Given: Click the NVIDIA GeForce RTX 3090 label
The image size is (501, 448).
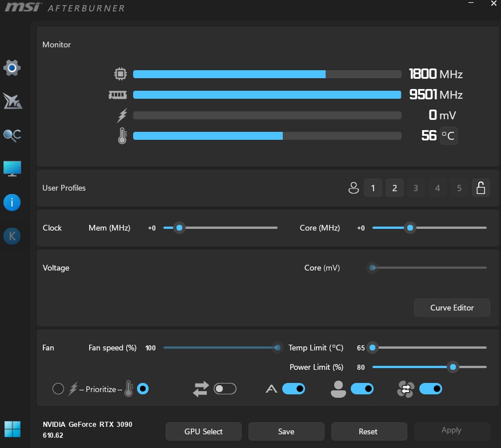Looking at the screenshot, I should tap(87, 425).
